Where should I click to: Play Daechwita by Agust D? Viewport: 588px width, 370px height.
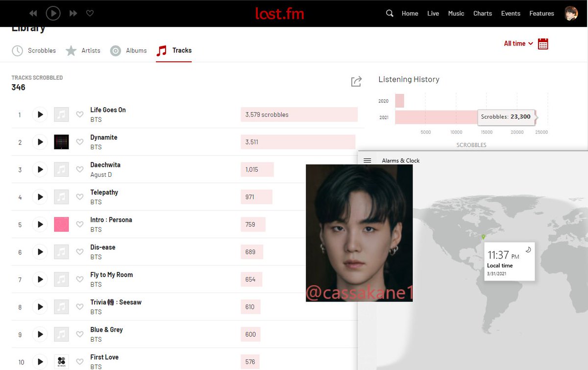(40, 169)
